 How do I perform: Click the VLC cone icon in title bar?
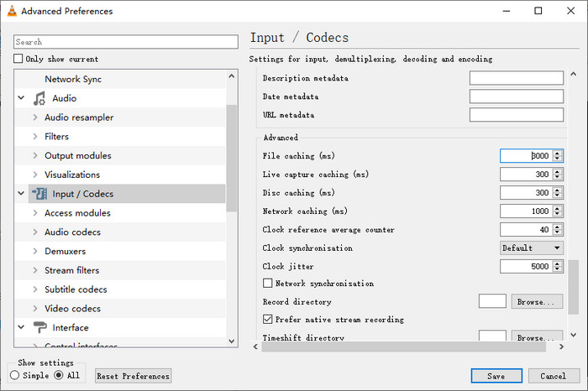pyautogui.click(x=12, y=11)
